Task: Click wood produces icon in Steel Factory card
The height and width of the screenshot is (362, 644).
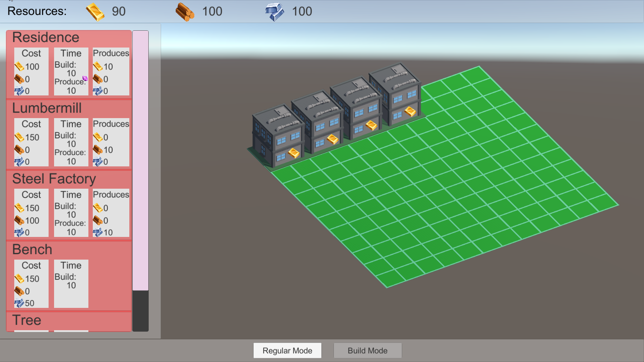Action: point(98,220)
